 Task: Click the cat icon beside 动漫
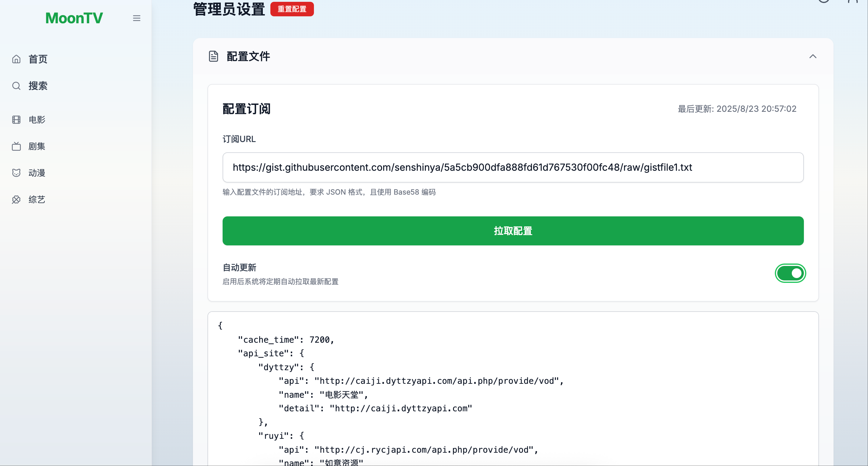point(16,173)
